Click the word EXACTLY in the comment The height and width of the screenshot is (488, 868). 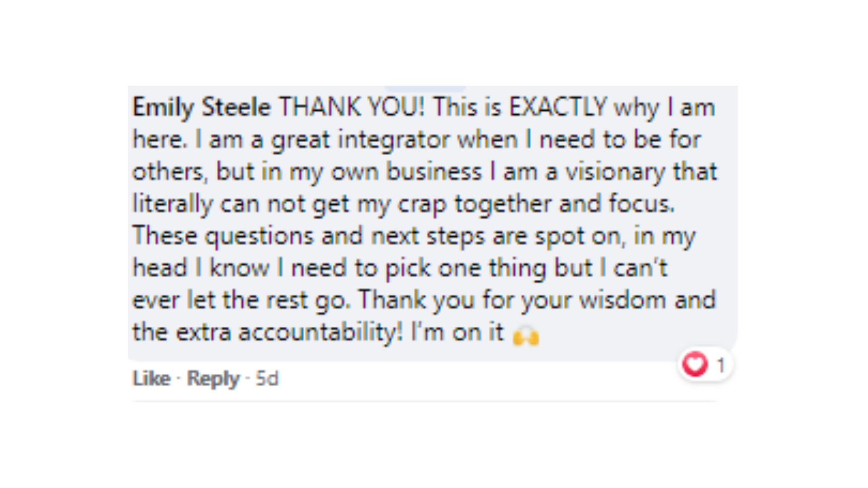[557, 108]
